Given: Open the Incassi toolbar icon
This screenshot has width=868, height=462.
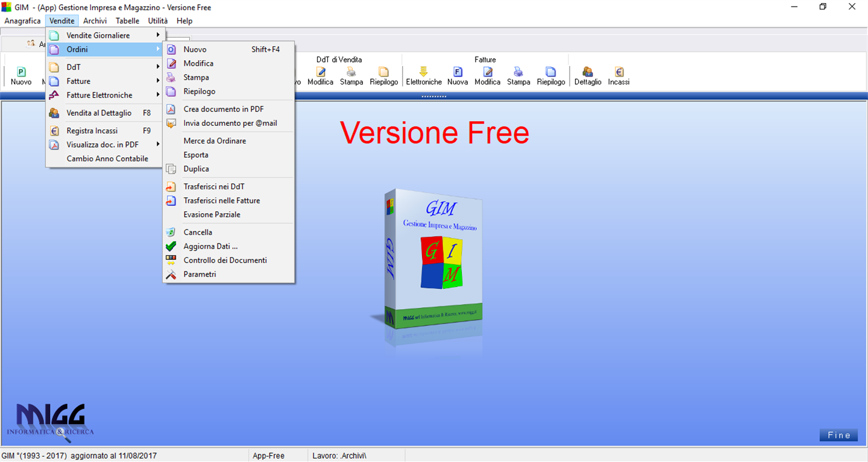Looking at the screenshot, I should click(618, 76).
